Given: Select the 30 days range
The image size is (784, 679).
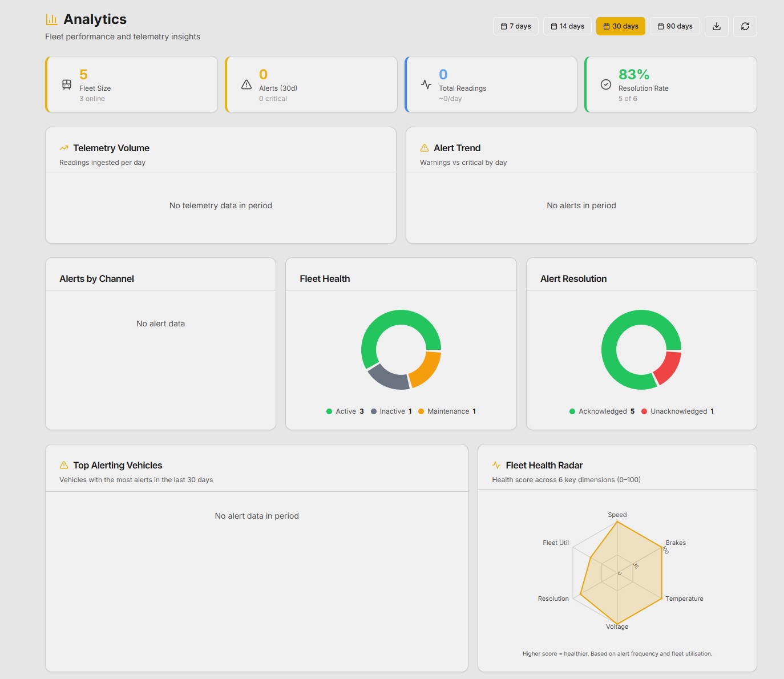Looking at the screenshot, I should (621, 26).
